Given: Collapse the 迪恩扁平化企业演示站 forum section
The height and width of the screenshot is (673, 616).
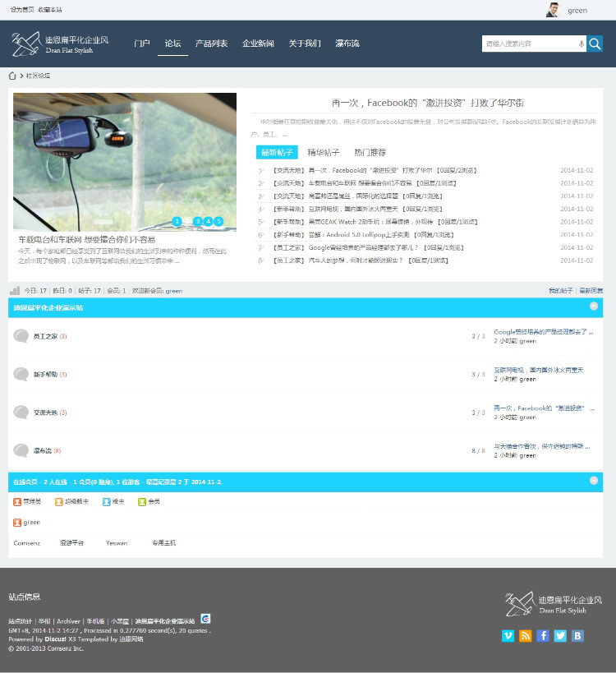Looking at the screenshot, I should pos(594,307).
